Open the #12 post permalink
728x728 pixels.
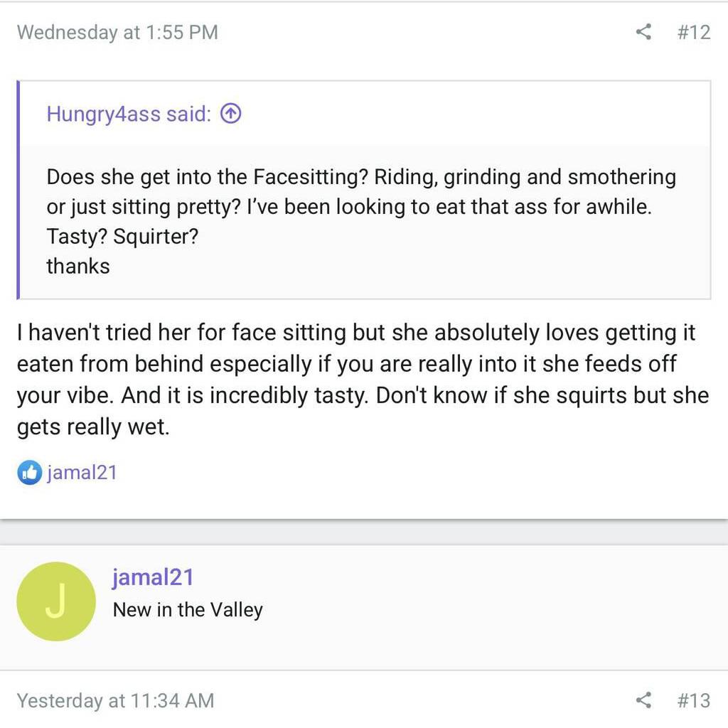(x=694, y=32)
